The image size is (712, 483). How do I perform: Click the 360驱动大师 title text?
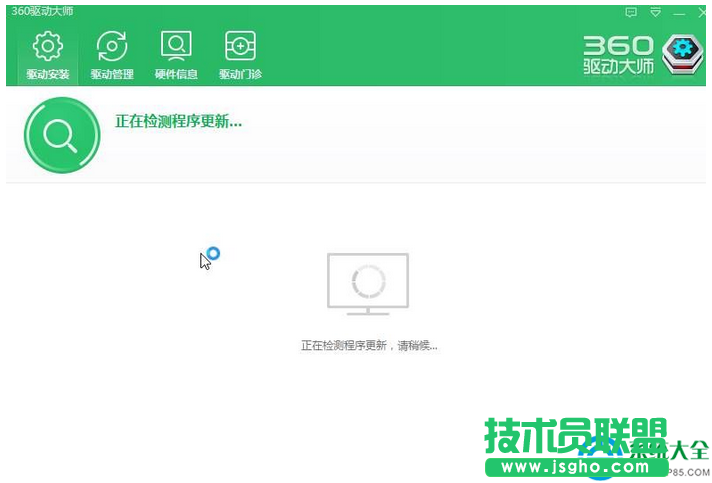(x=42, y=11)
